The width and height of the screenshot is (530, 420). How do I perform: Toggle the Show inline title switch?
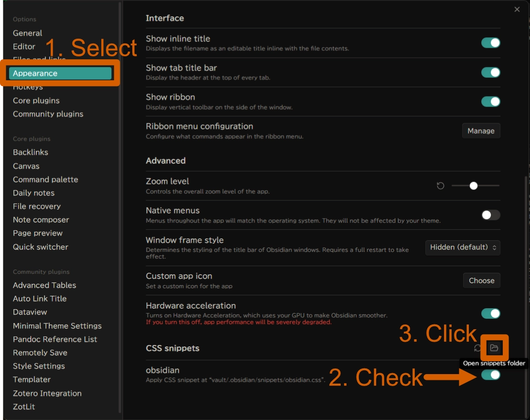point(490,43)
